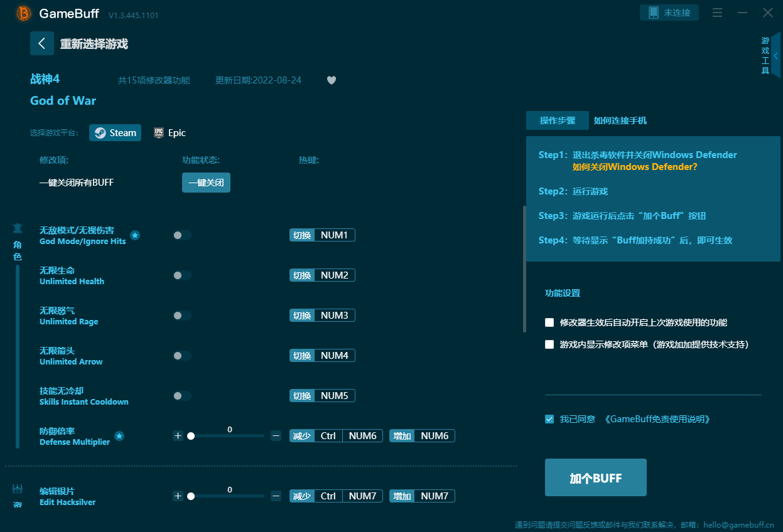
Task: Click the God of War title
Action: (x=63, y=101)
